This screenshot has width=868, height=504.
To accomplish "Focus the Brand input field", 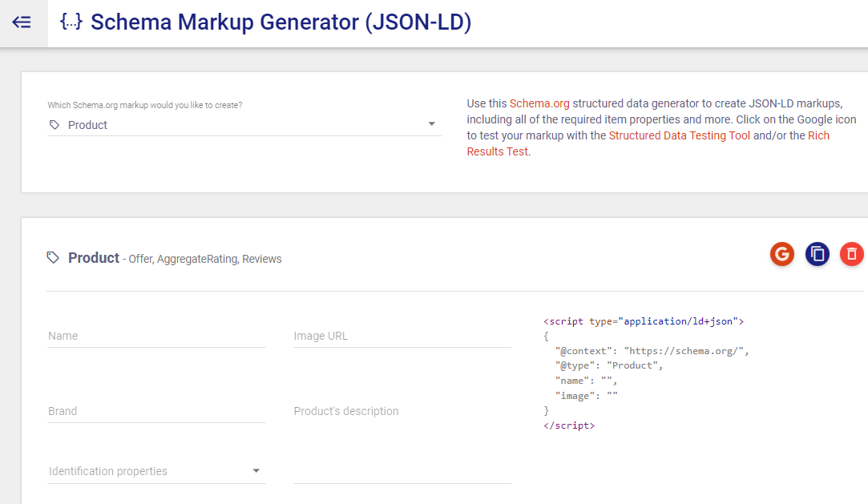I will coord(156,411).
